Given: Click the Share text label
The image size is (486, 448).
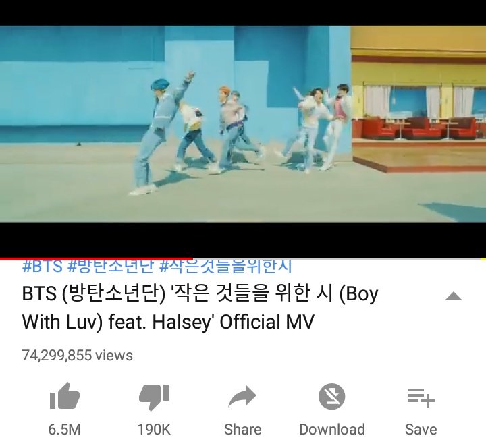Looking at the screenshot, I should (243, 430).
